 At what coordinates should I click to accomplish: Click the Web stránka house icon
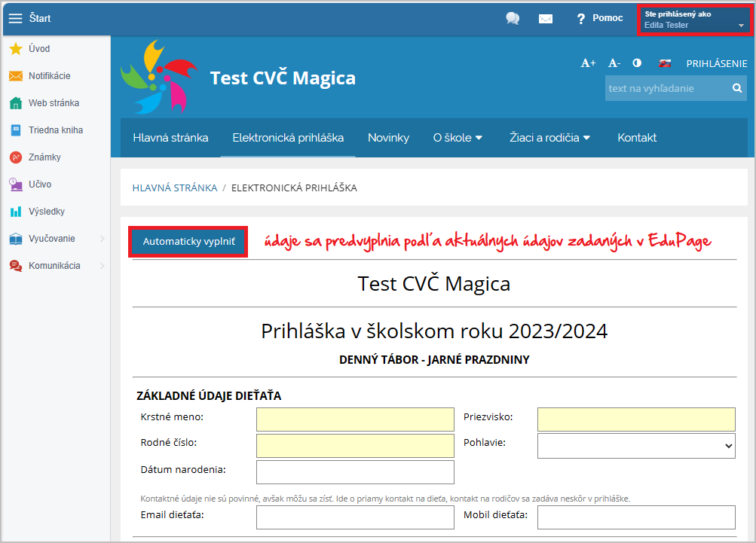tap(16, 103)
